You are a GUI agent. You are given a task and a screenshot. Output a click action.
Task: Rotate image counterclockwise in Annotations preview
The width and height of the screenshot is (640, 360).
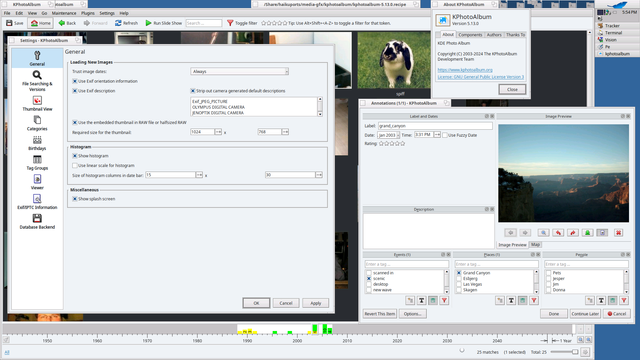click(x=558, y=233)
